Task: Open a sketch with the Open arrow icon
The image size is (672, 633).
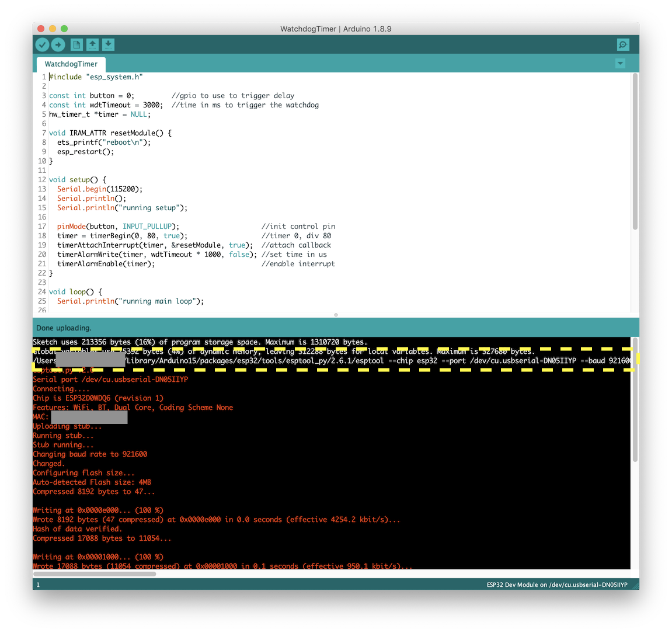Action: click(93, 44)
